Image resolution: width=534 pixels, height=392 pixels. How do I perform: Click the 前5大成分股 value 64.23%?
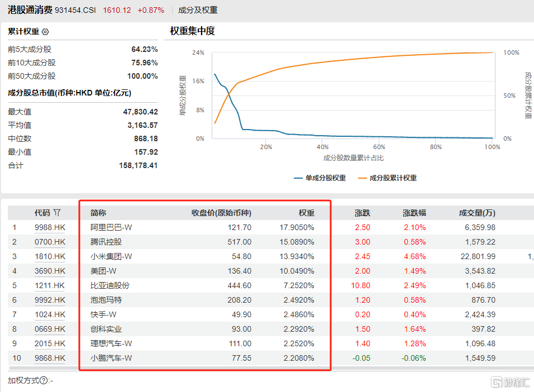145,49
